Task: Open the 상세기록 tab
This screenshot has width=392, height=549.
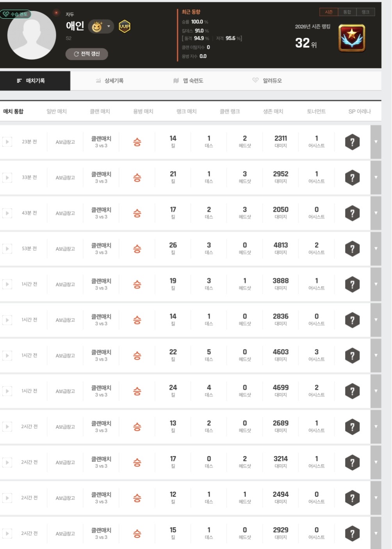Action: click(110, 81)
